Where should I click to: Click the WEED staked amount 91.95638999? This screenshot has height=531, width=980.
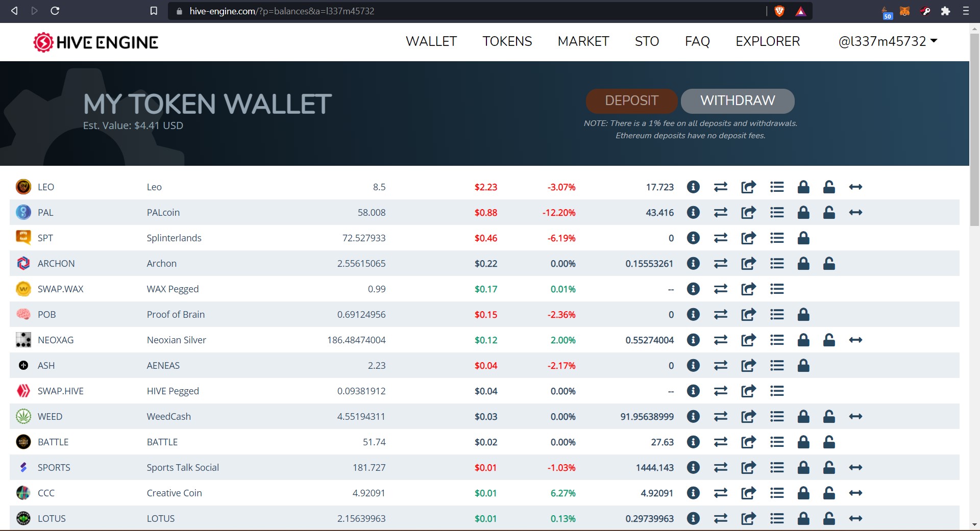647,417
